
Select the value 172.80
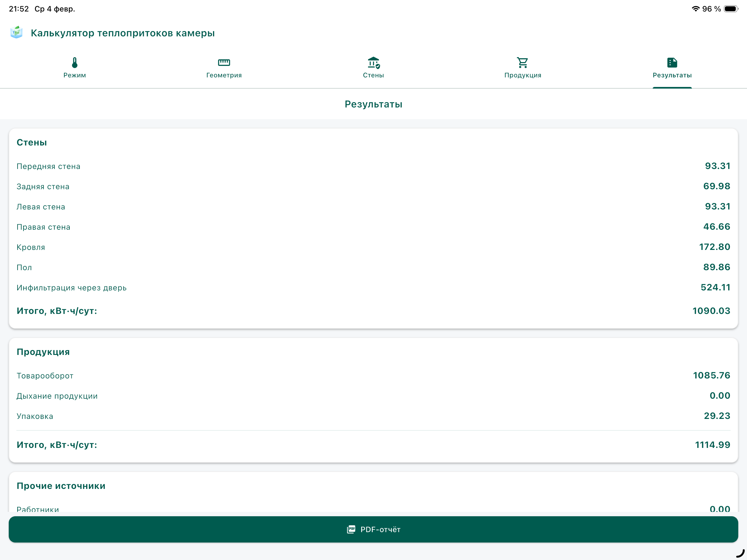click(x=714, y=247)
